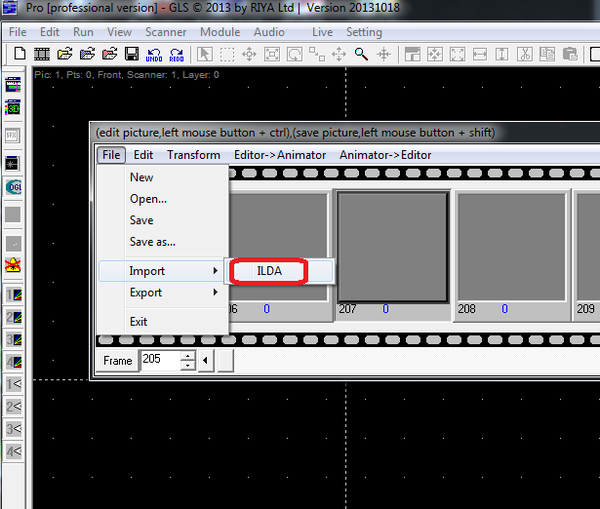Image resolution: width=600 pixels, height=509 pixels.
Task: Decrease the Frame number with down stepper
Action: pos(188,365)
